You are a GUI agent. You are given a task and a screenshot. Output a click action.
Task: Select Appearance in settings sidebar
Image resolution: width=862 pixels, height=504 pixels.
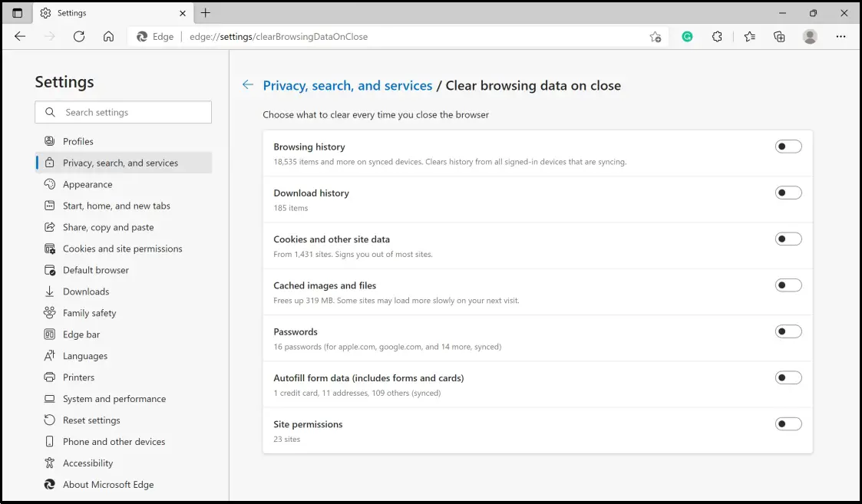(88, 184)
